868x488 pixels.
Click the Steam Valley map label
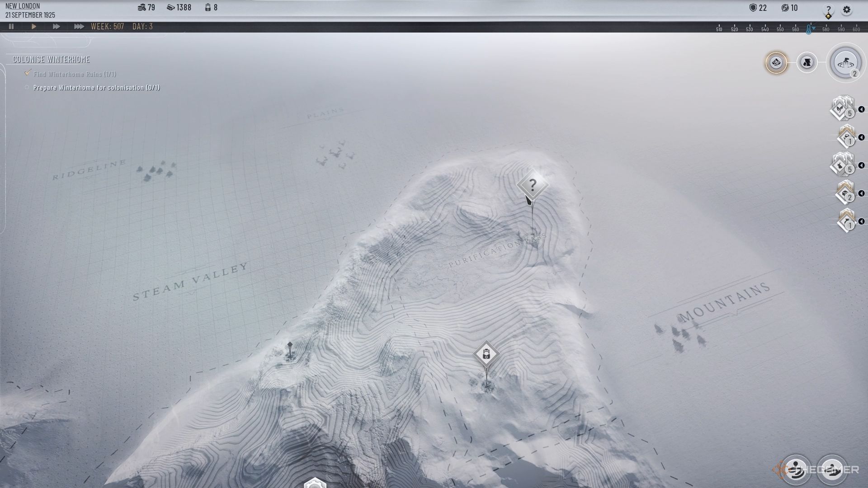[x=190, y=282]
